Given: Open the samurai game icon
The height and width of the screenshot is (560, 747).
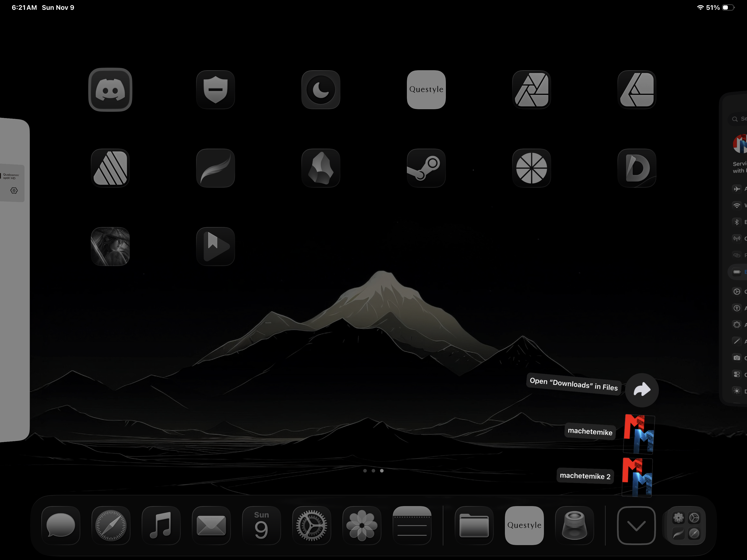Looking at the screenshot, I should [x=110, y=246].
